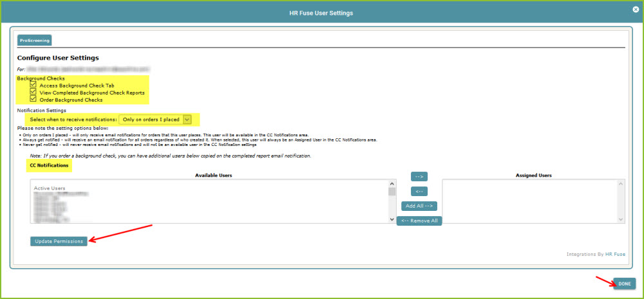
Task: Click the Available Users column heading
Action: (x=214, y=175)
